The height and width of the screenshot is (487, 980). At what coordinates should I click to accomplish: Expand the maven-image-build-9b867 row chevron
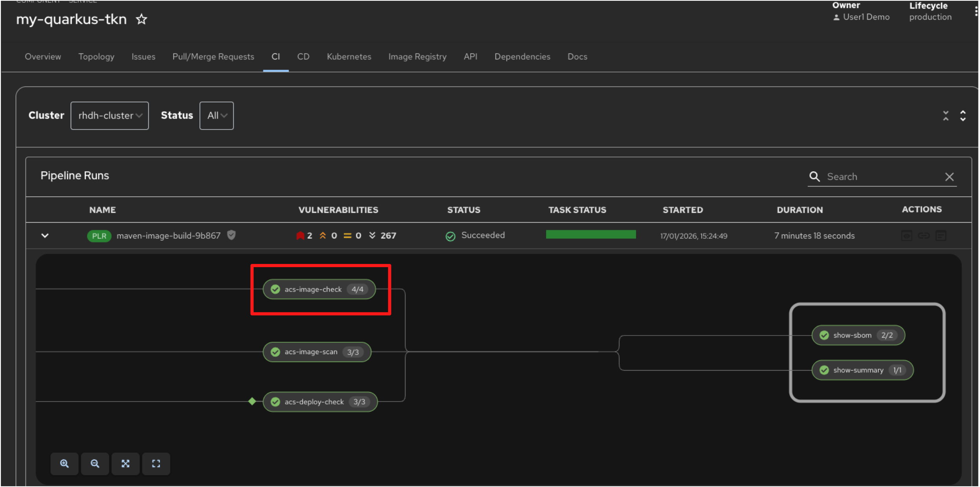click(x=45, y=235)
